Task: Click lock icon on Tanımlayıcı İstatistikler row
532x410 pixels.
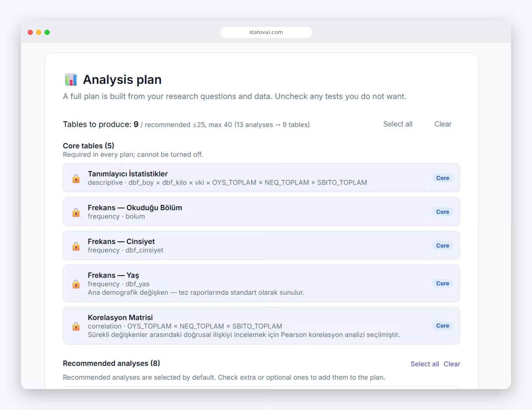Action: pyautogui.click(x=76, y=178)
